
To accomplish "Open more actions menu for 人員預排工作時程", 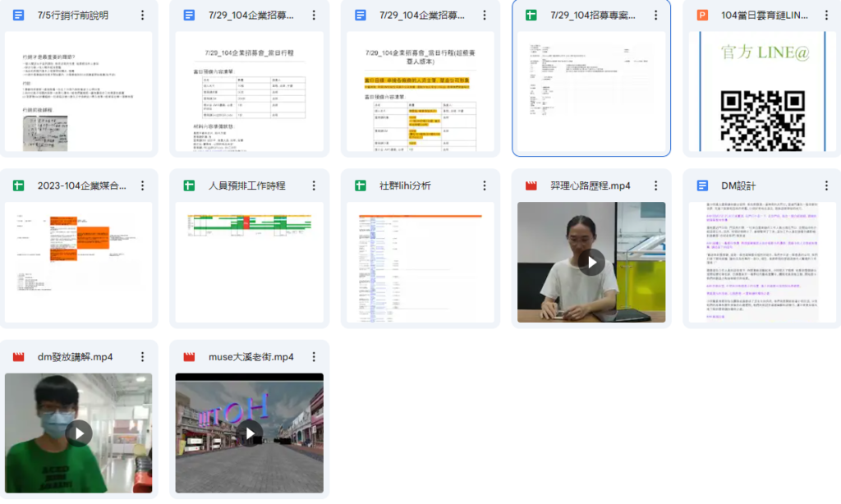I will coord(314,186).
